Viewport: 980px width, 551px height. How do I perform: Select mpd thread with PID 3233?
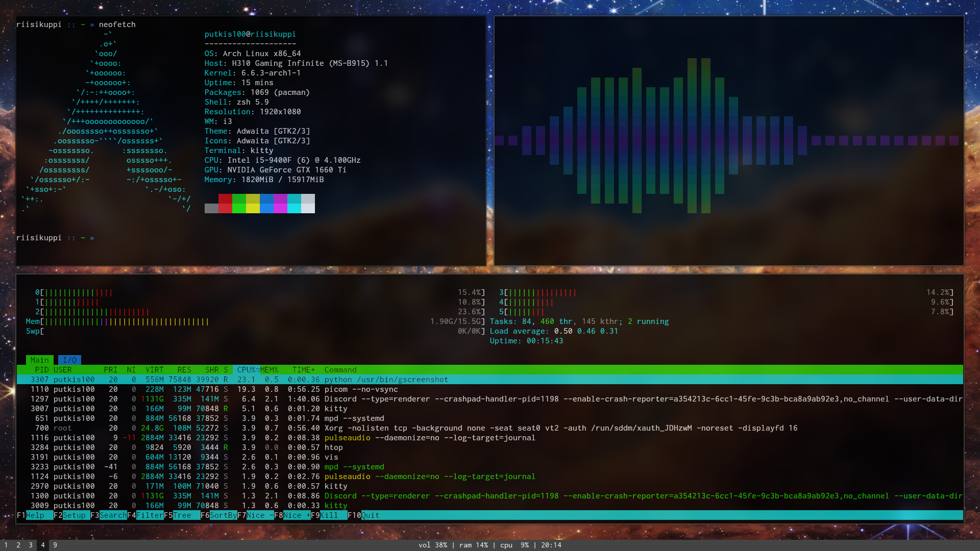coord(490,467)
